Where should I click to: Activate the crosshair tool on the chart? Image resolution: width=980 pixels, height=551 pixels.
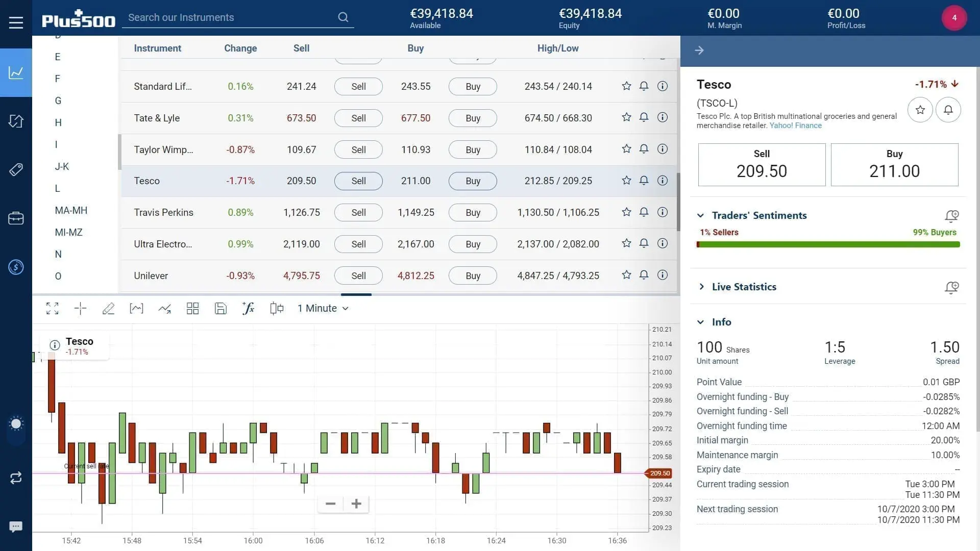[x=80, y=308]
